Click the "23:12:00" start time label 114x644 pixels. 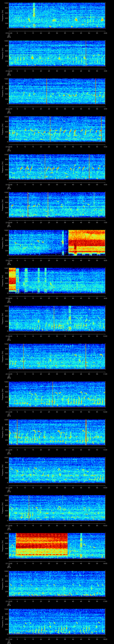[x=9, y=450]
